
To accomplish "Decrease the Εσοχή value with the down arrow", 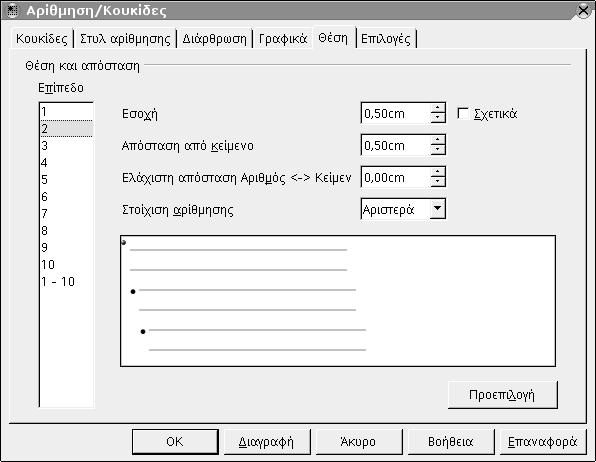I will point(438,117).
